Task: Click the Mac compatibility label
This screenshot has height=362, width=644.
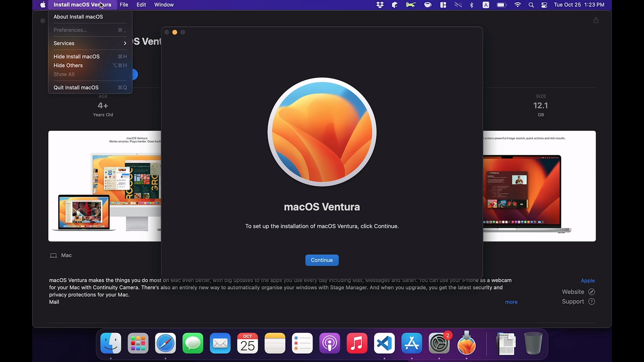Action: 61,255
